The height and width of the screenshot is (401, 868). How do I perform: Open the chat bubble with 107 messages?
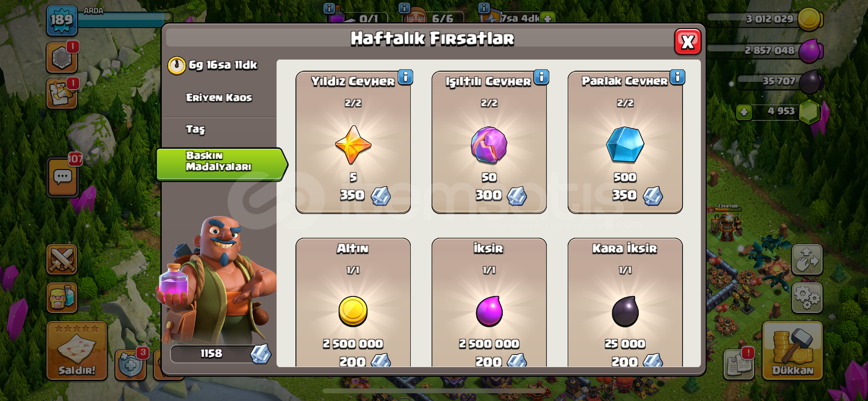63,177
